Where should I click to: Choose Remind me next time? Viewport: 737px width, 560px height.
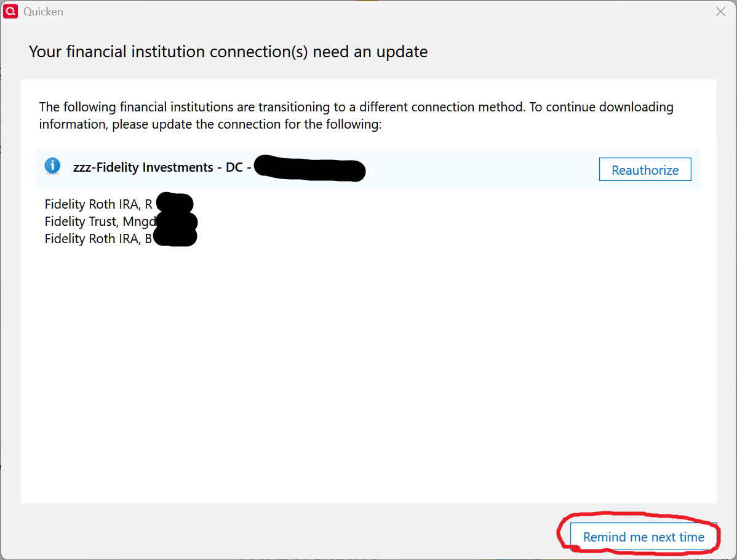pyautogui.click(x=643, y=537)
